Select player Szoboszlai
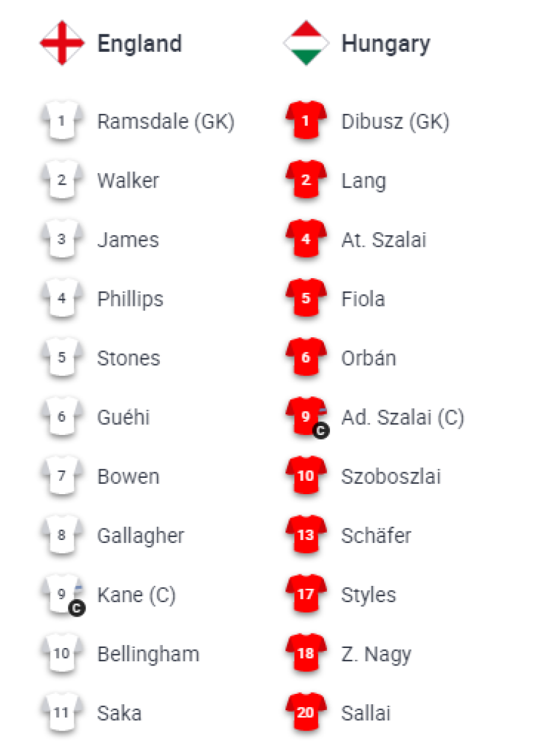 point(391,477)
